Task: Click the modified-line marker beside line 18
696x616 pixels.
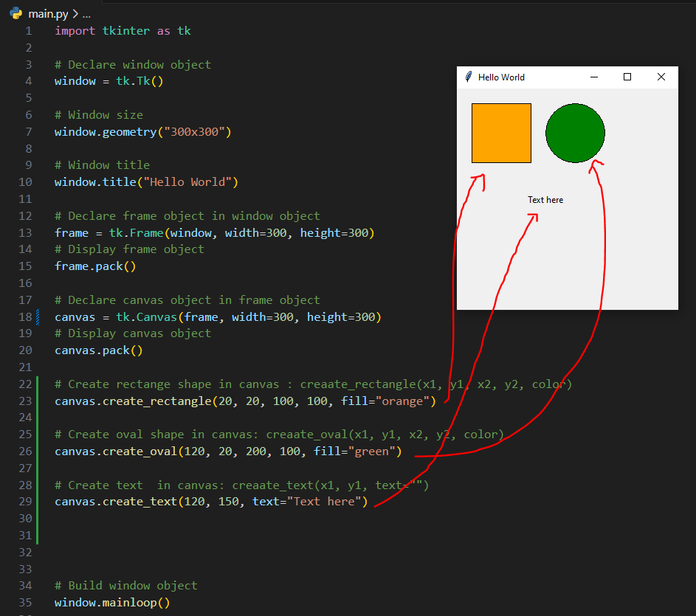Action: coord(38,317)
